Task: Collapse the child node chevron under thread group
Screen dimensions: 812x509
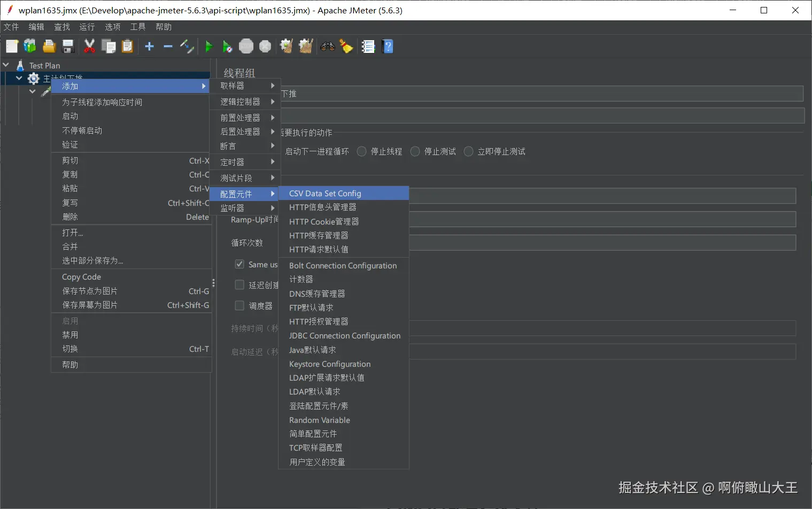Action: (x=33, y=92)
